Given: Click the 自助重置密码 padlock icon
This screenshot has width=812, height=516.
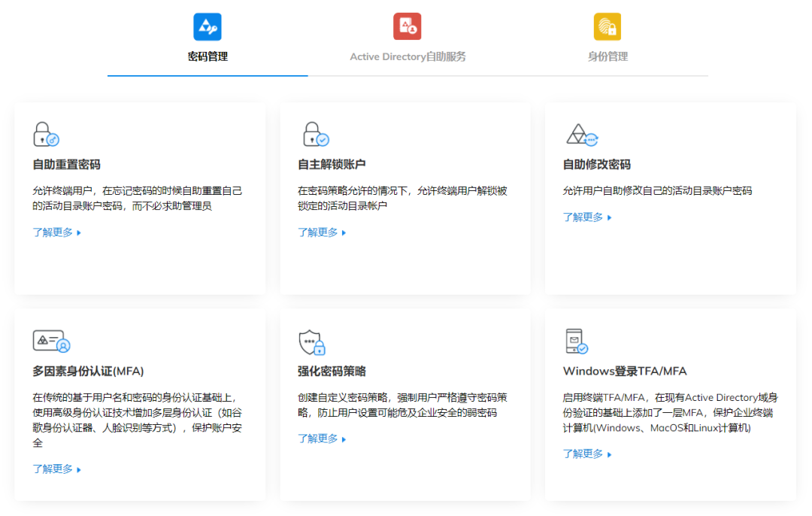Looking at the screenshot, I should pyautogui.click(x=46, y=135).
